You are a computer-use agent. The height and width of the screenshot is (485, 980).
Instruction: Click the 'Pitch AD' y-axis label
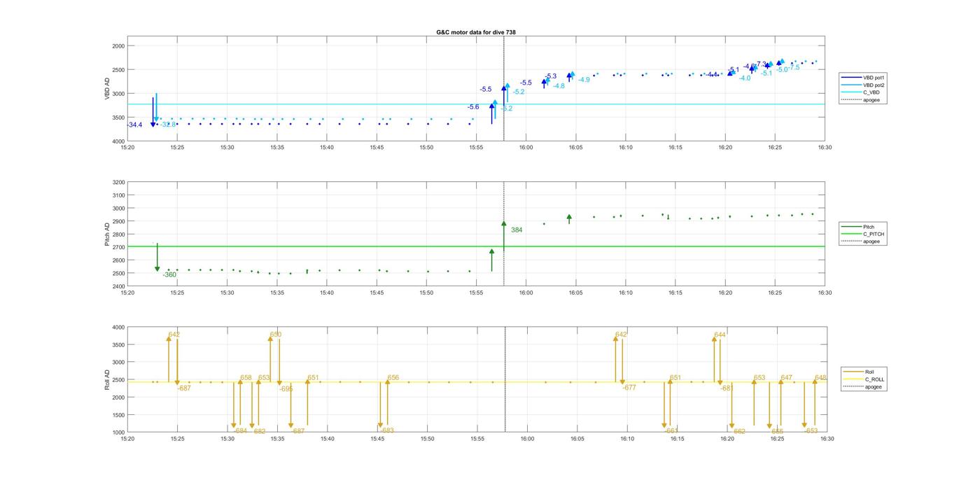tap(108, 234)
